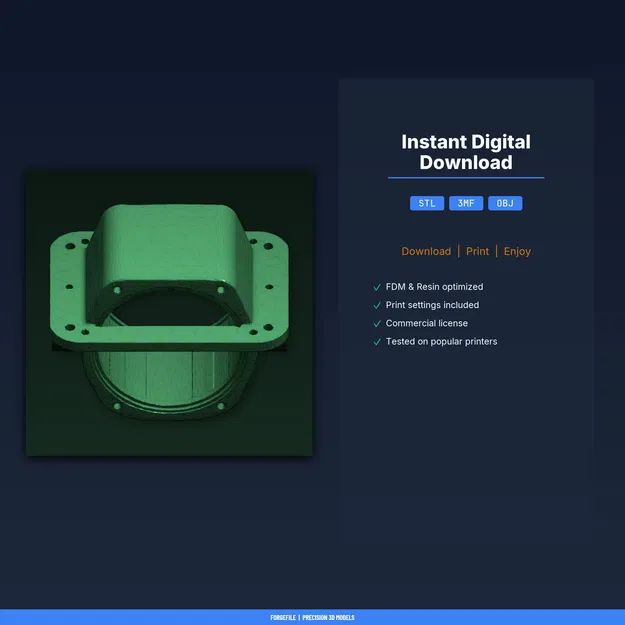Click the checkmark beside FDM & Resin optimized

(377, 287)
